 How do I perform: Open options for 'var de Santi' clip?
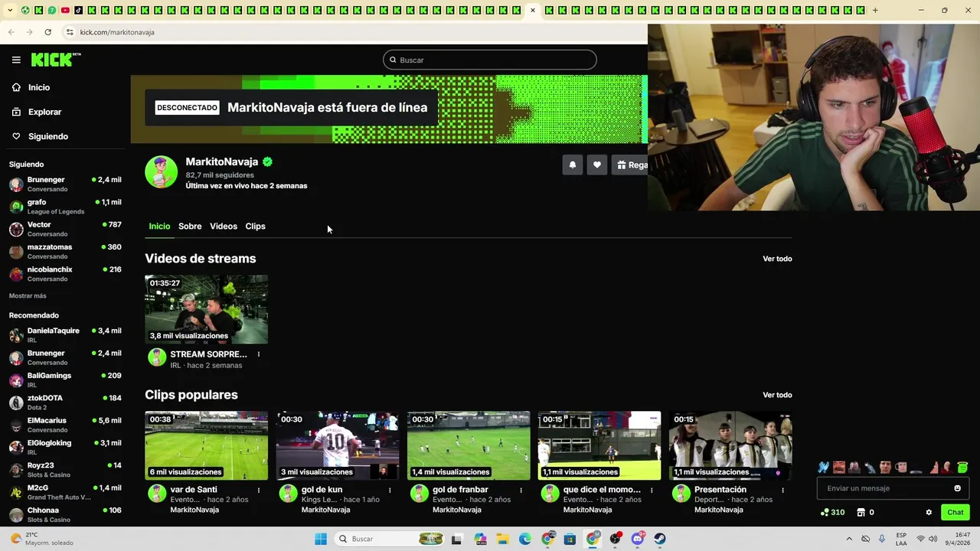[258, 490]
